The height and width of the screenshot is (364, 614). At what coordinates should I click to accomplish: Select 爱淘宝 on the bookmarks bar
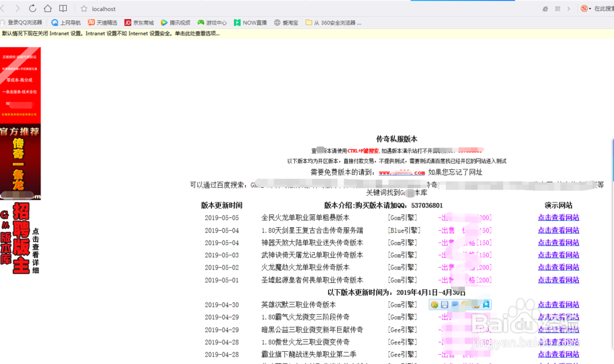tap(288, 22)
